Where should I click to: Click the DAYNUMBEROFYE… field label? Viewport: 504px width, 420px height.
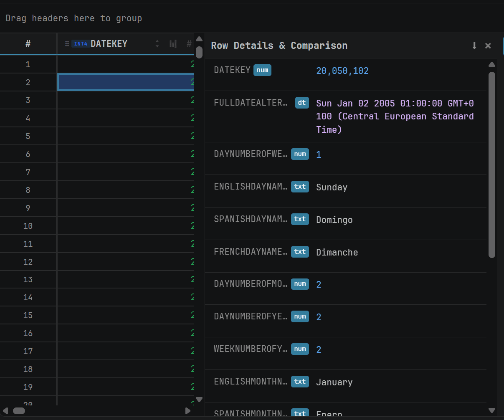pos(251,316)
